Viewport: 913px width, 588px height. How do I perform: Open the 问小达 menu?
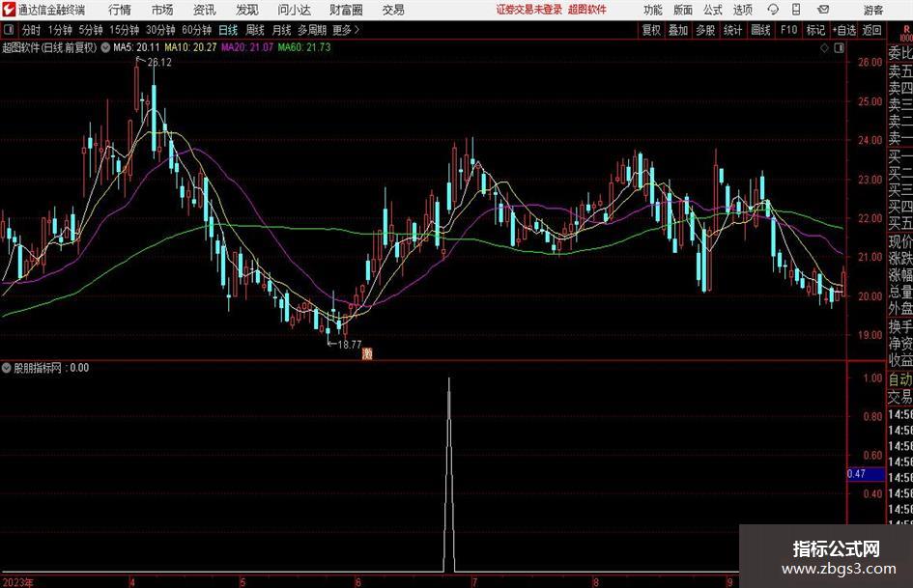[x=294, y=10]
